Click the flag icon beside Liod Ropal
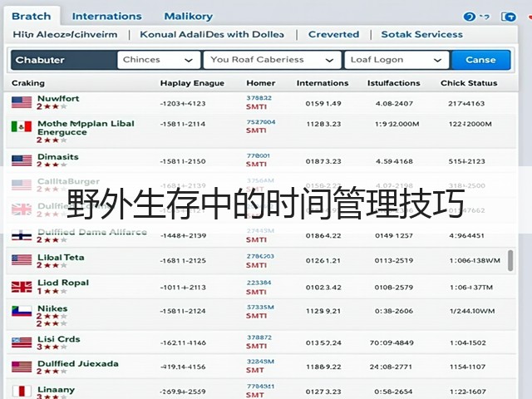The height and width of the screenshot is (399, 532). (22, 287)
